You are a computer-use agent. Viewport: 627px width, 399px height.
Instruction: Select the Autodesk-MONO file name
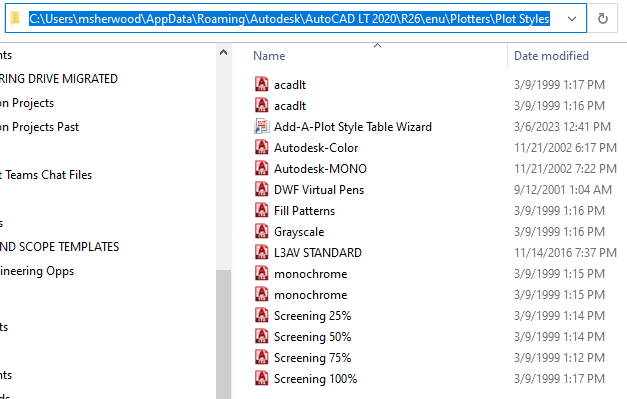point(320,169)
